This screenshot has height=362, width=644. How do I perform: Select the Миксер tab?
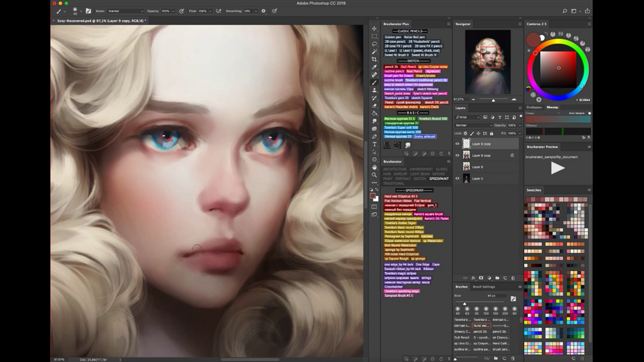pyautogui.click(x=552, y=107)
